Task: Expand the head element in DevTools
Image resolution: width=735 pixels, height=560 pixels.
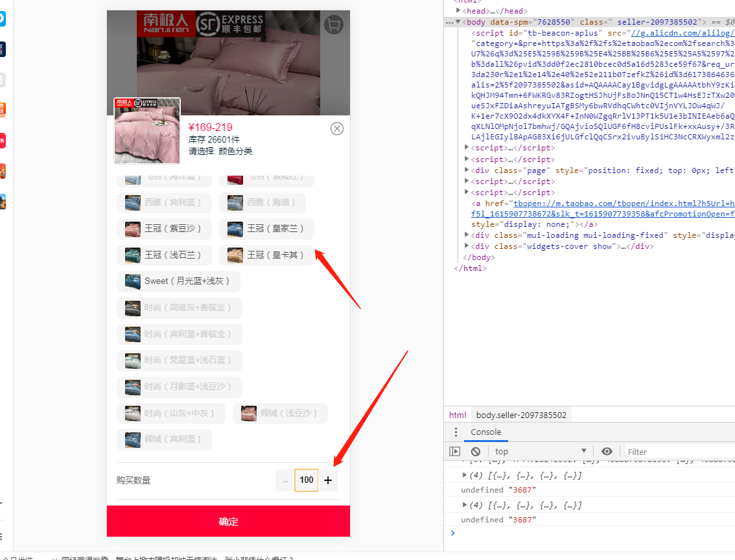Action: (x=458, y=10)
